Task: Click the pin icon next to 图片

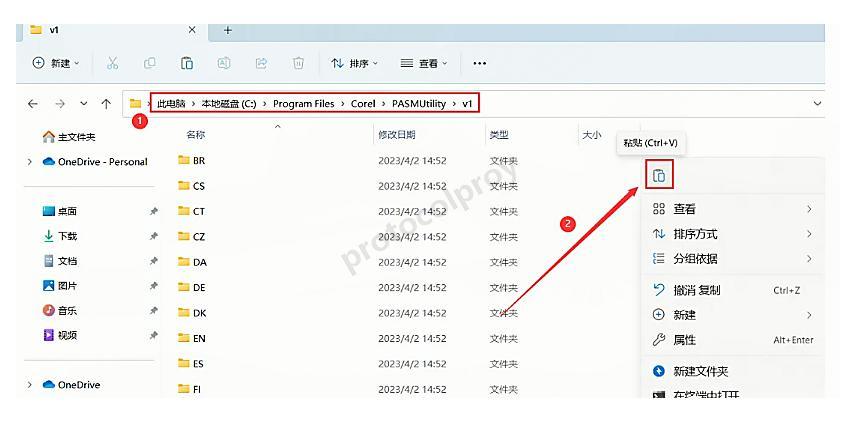Action: click(154, 286)
